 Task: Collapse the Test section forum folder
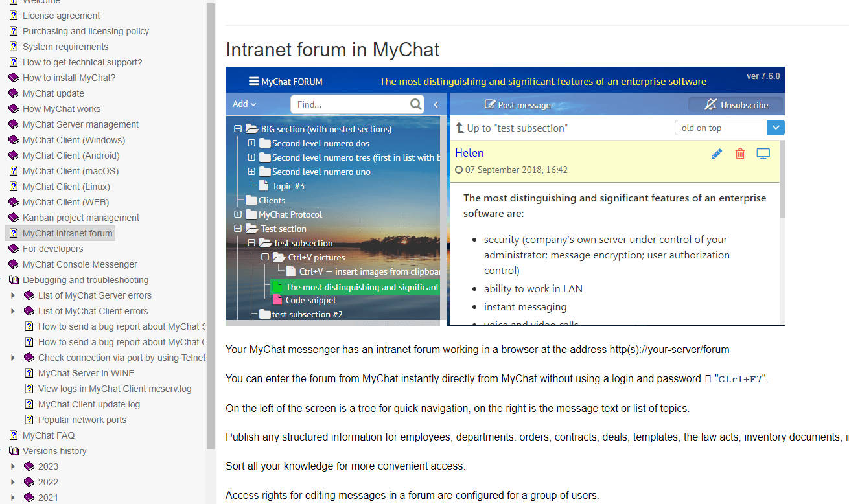pyautogui.click(x=238, y=229)
